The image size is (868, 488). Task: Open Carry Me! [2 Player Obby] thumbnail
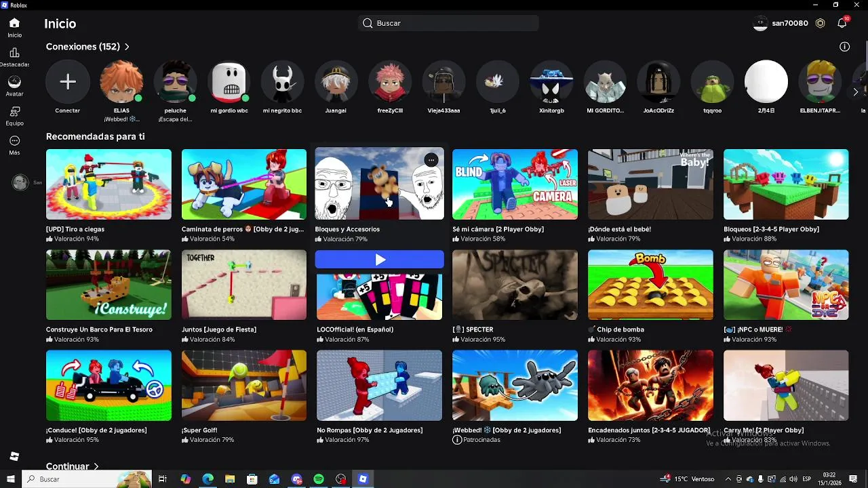click(x=786, y=385)
